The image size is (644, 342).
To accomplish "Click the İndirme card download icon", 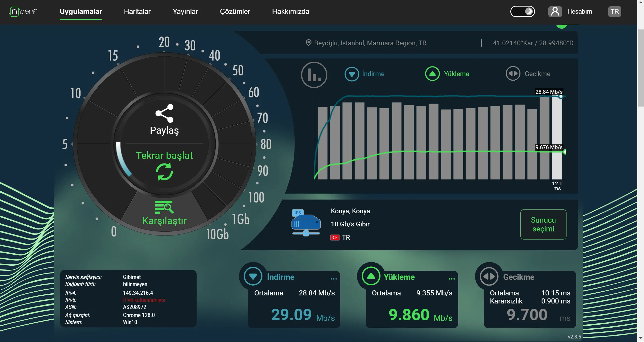I will 253,276.
